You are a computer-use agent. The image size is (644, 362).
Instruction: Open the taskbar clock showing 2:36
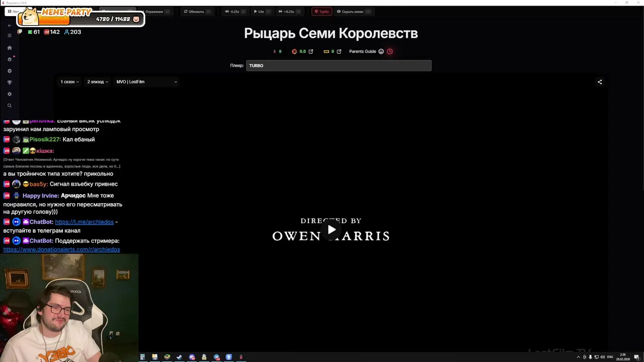click(x=623, y=357)
